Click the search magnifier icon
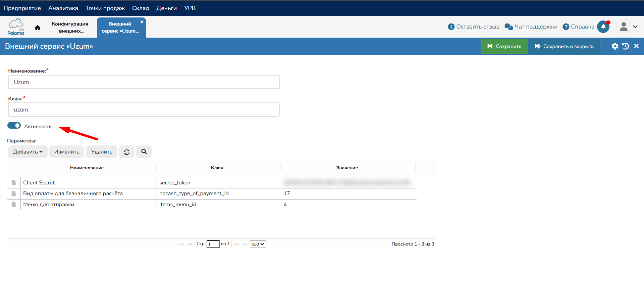The height and width of the screenshot is (306, 644). (144, 152)
